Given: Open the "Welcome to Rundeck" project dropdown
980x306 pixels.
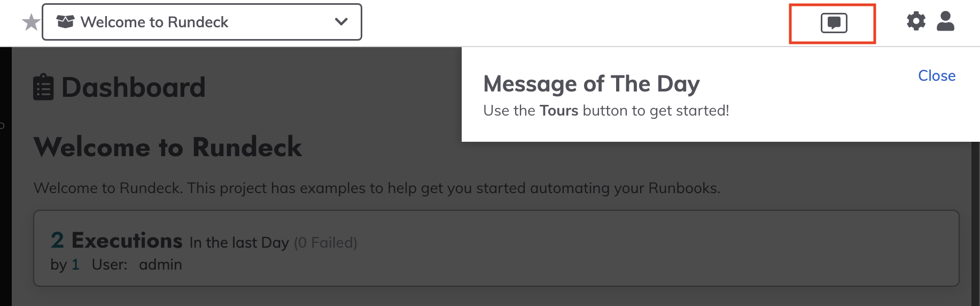Looking at the screenshot, I should [x=154, y=22].
